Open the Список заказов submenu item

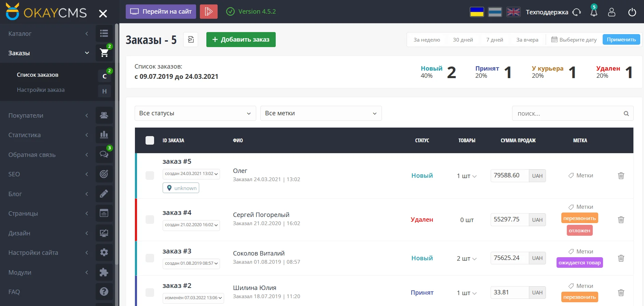38,75
